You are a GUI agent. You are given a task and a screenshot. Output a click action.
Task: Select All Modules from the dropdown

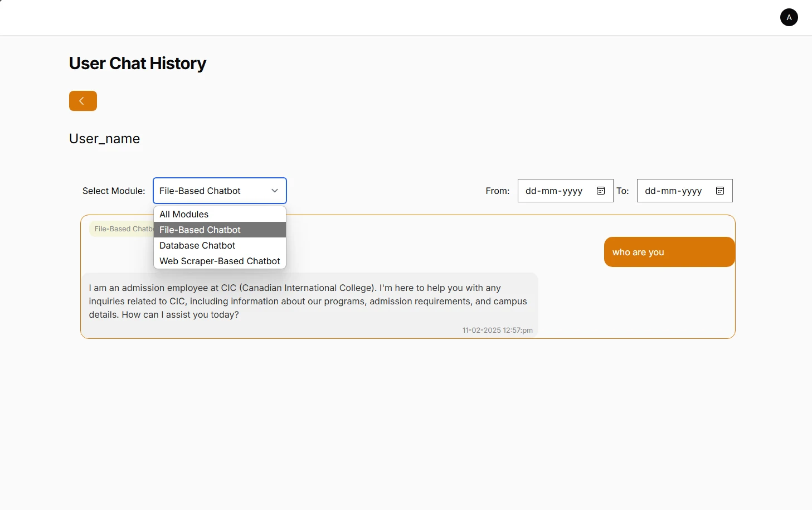pos(184,214)
